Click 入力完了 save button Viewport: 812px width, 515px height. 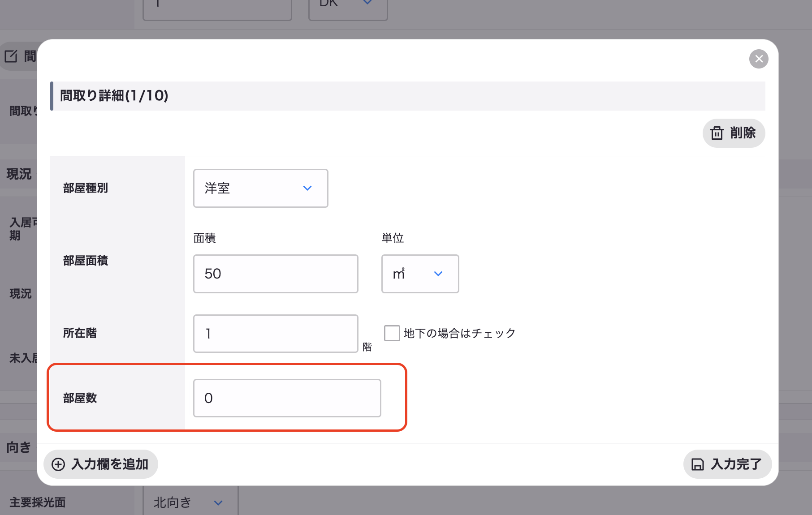click(727, 464)
